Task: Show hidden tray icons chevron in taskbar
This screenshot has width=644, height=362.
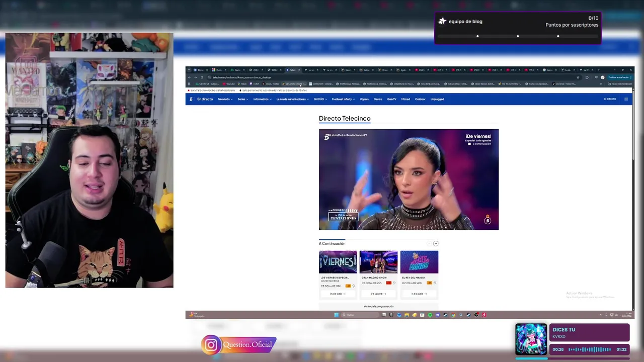Action: (600, 315)
